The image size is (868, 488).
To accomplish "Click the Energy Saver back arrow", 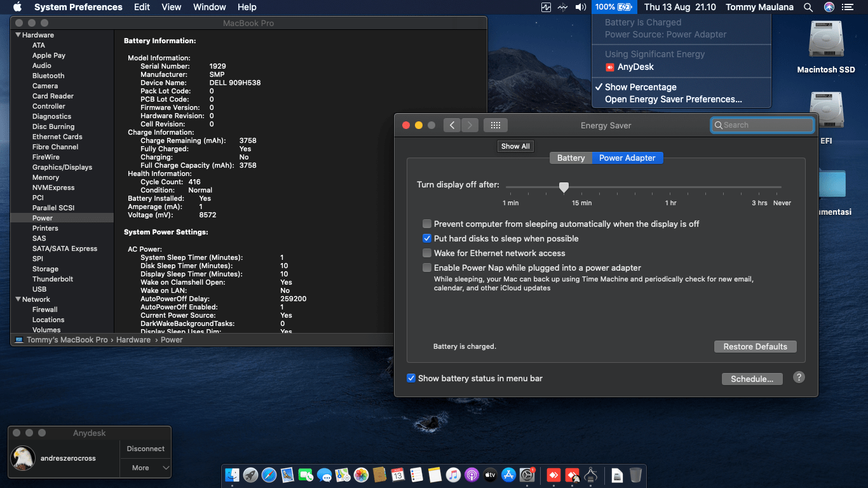I will pyautogui.click(x=452, y=125).
